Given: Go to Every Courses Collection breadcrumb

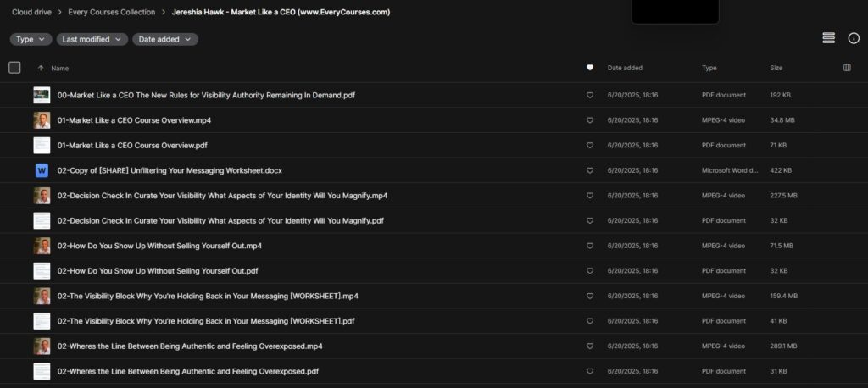Looking at the screenshot, I should point(112,12).
